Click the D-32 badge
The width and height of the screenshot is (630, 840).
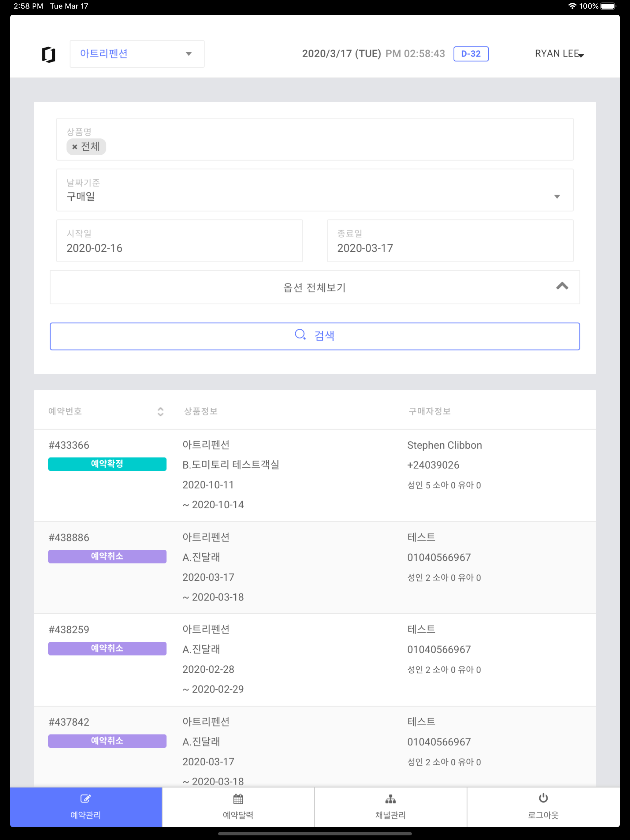pyautogui.click(x=471, y=54)
